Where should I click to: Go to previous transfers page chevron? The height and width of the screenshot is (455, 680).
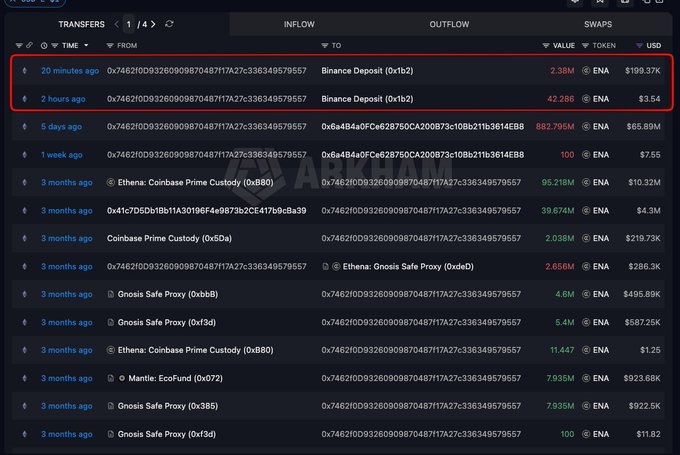(116, 24)
